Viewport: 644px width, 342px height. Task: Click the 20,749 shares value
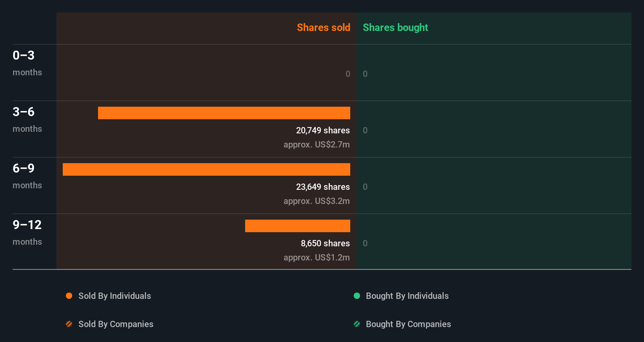(x=323, y=130)
